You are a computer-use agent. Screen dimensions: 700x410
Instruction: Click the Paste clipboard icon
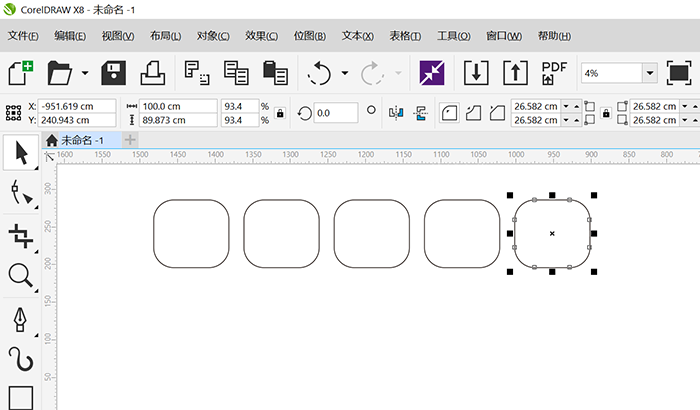tap(272, 73)
